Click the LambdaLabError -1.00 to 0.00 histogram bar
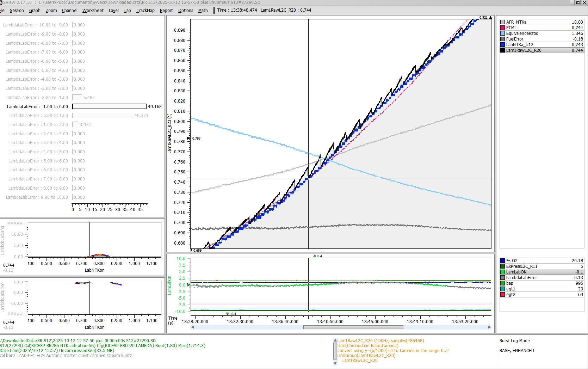 coord(109,106)
